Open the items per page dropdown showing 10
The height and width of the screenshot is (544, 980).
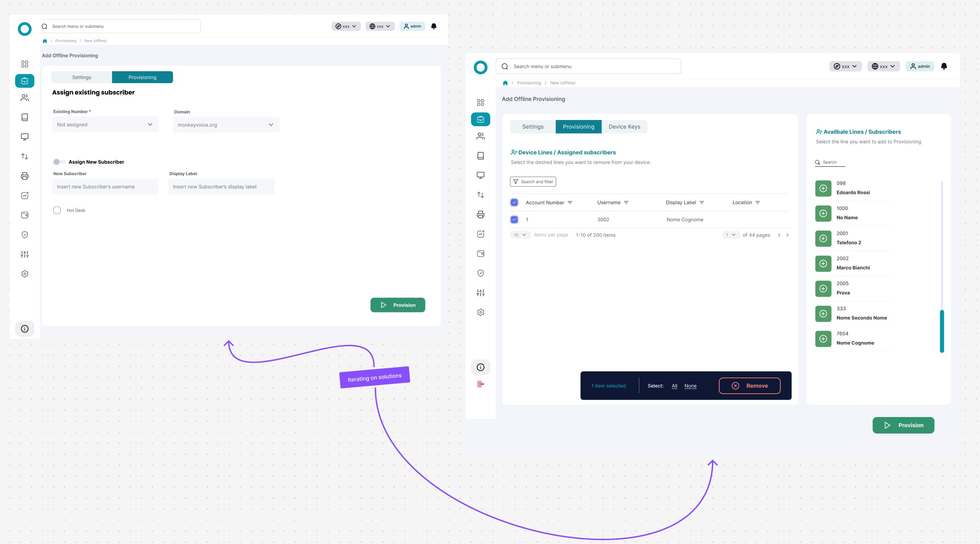point(520,235)
